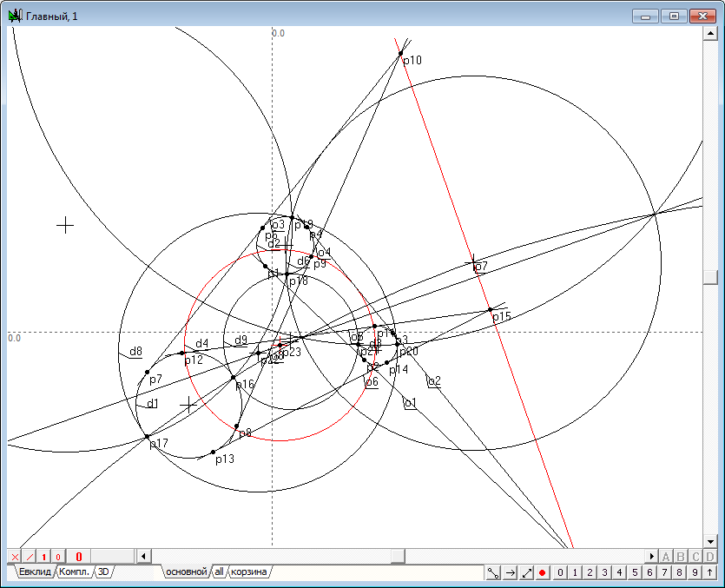Click point label p7
Screen dimensions: 725x588
click(x=155, y=380)
